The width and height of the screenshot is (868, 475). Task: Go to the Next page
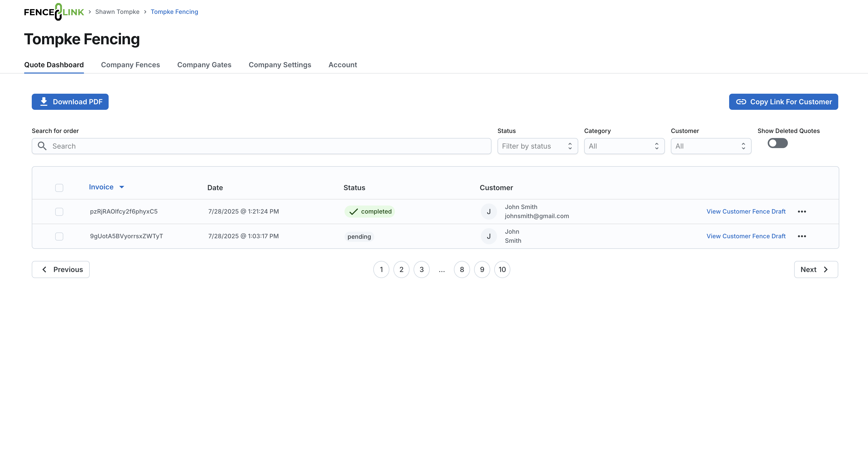[816, 270]
